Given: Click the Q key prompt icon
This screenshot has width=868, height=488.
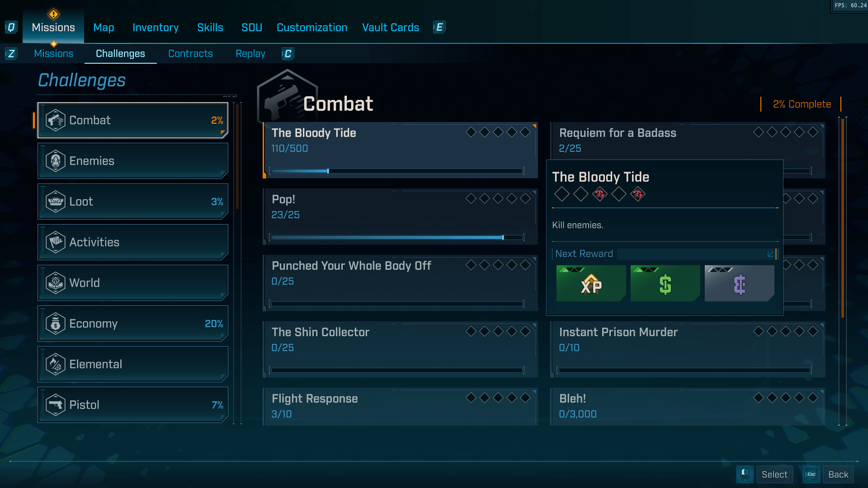Looking at the screenshot, I should click(x=11, y=28).
